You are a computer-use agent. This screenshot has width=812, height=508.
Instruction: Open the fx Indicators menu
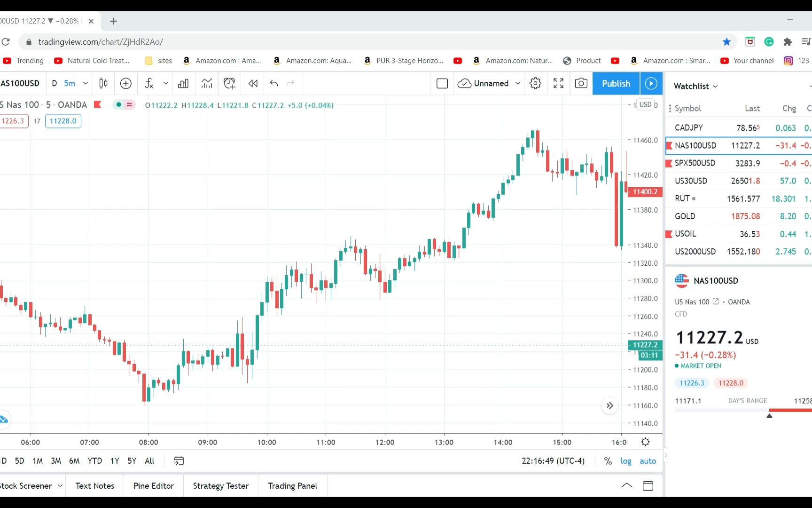click(x=149, y=83)
